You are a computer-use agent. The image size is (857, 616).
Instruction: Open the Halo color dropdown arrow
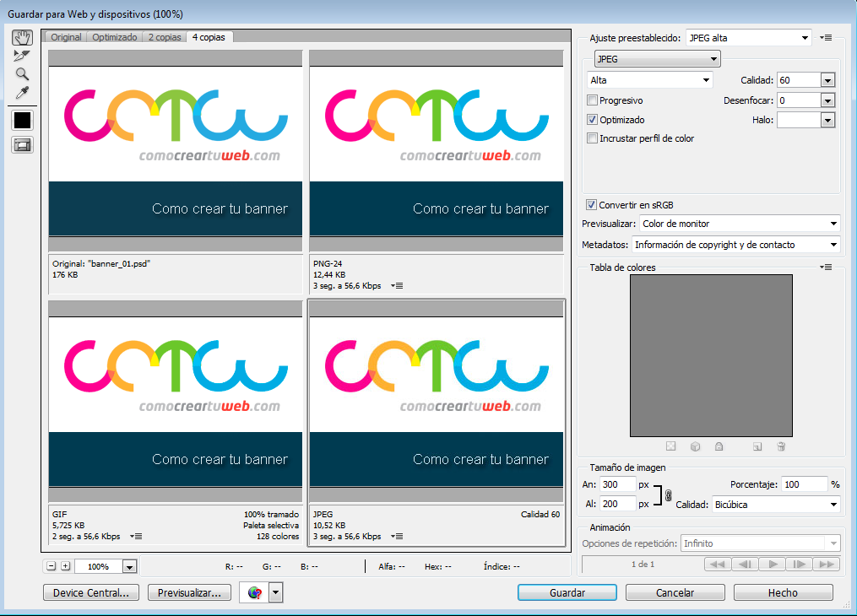(x=827, y=120)
